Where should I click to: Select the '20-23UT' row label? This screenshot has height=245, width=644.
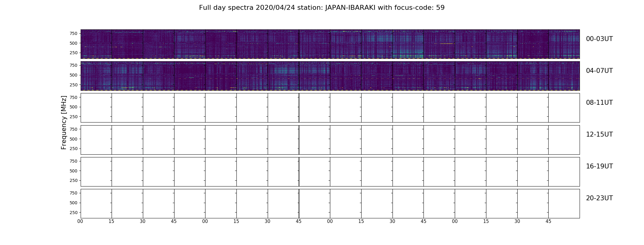pyautogui.click(x=599, y=198)
